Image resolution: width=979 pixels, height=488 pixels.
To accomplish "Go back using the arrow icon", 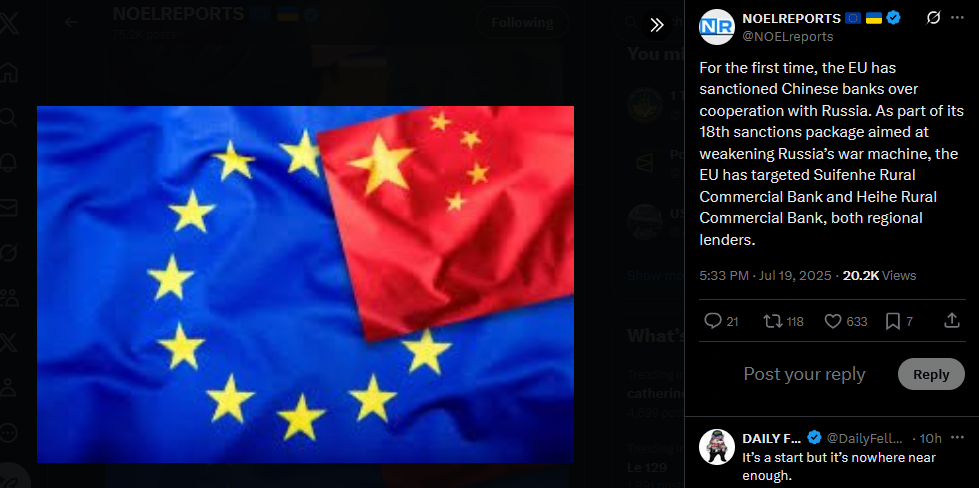I will (x=71, y=22).
